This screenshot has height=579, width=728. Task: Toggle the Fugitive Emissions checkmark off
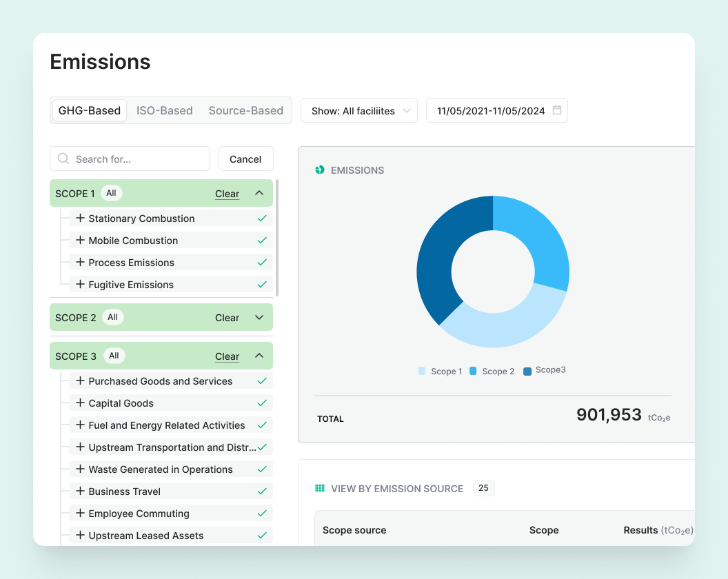(262, 285)
